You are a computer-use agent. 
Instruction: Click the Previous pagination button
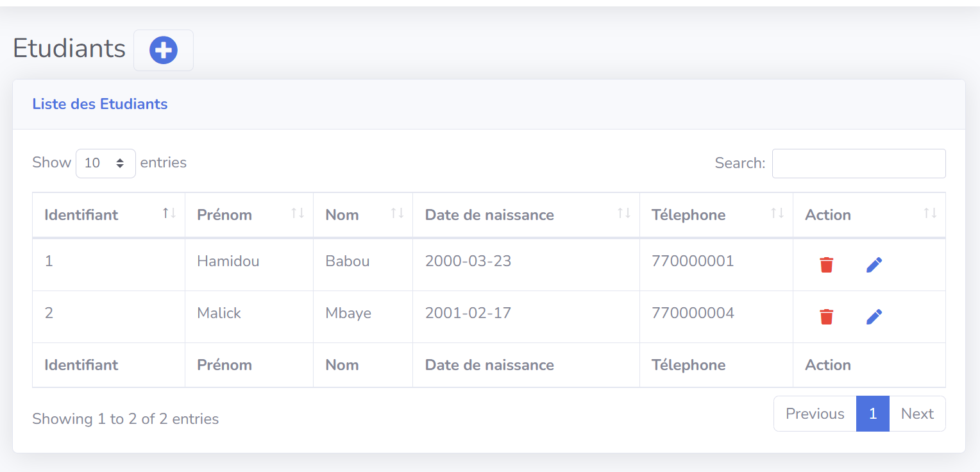pos(814,413)
